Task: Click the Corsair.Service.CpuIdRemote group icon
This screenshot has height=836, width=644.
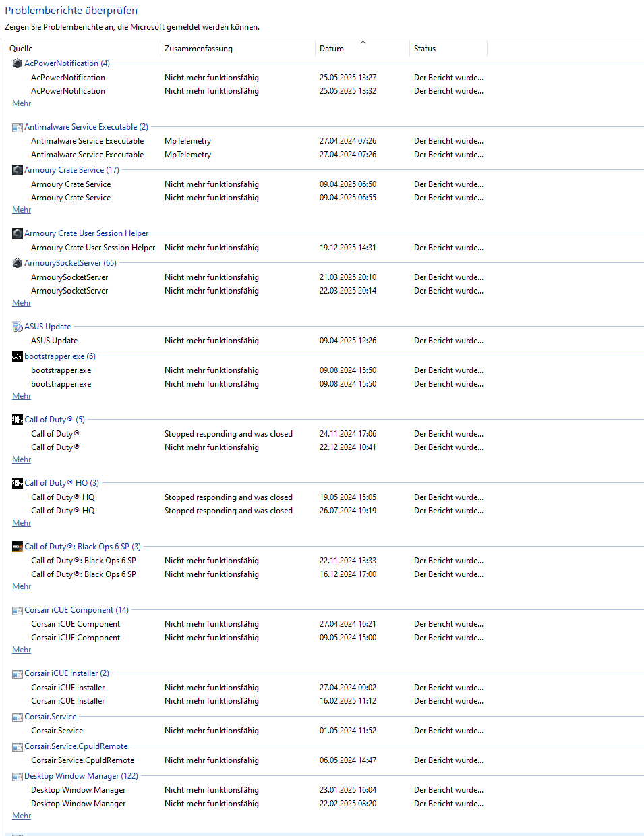Action: (18, 746)
